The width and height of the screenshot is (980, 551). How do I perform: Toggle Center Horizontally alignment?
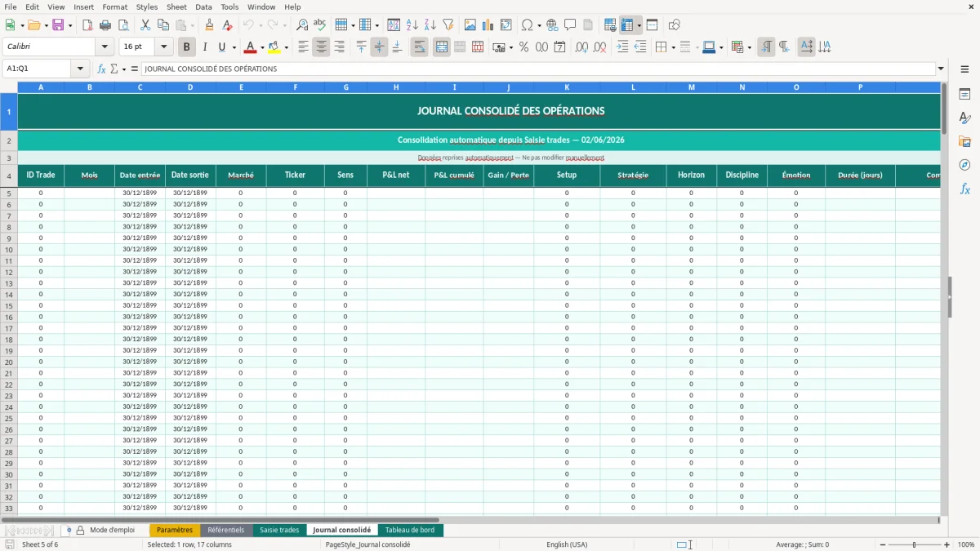pyautogui.click(x=321, y=47)
